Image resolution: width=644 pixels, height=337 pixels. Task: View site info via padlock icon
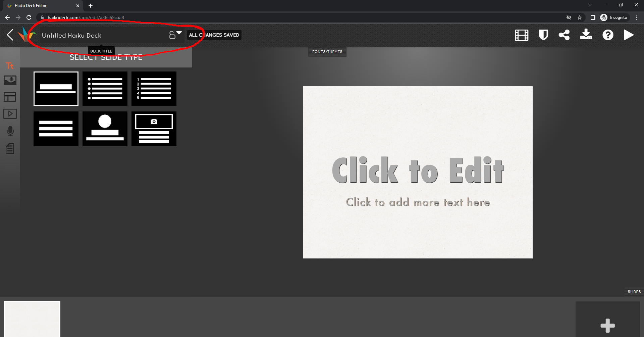42,17
